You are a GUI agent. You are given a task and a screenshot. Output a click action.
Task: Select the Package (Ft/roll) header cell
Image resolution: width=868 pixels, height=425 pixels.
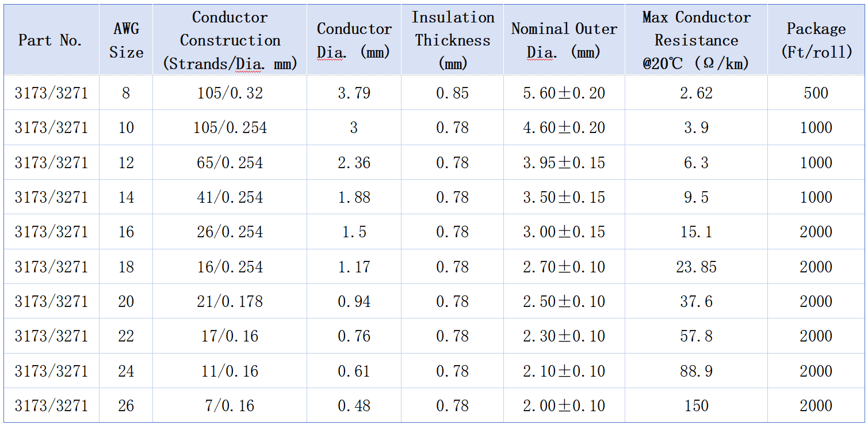click(x=816, y=40)
